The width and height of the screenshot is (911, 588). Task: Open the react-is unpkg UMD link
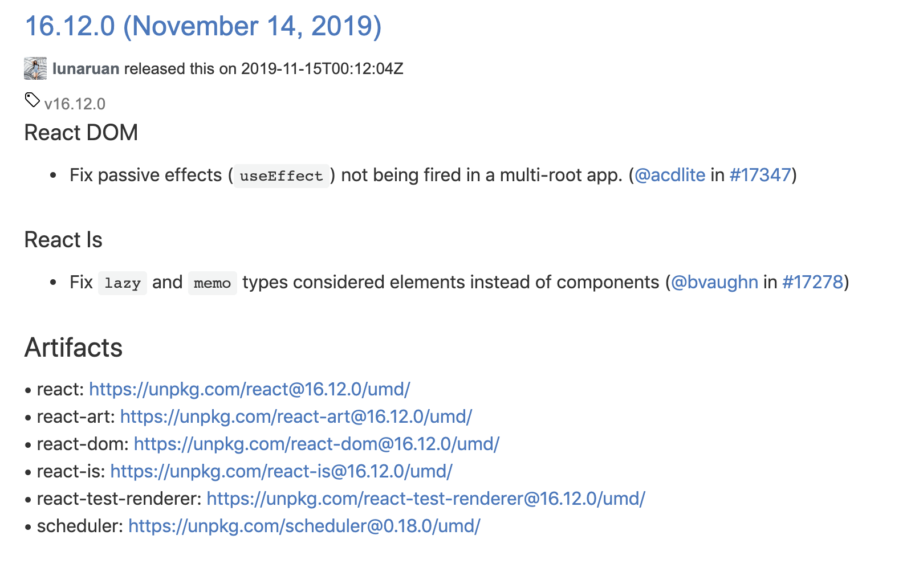tap(281, 471)
